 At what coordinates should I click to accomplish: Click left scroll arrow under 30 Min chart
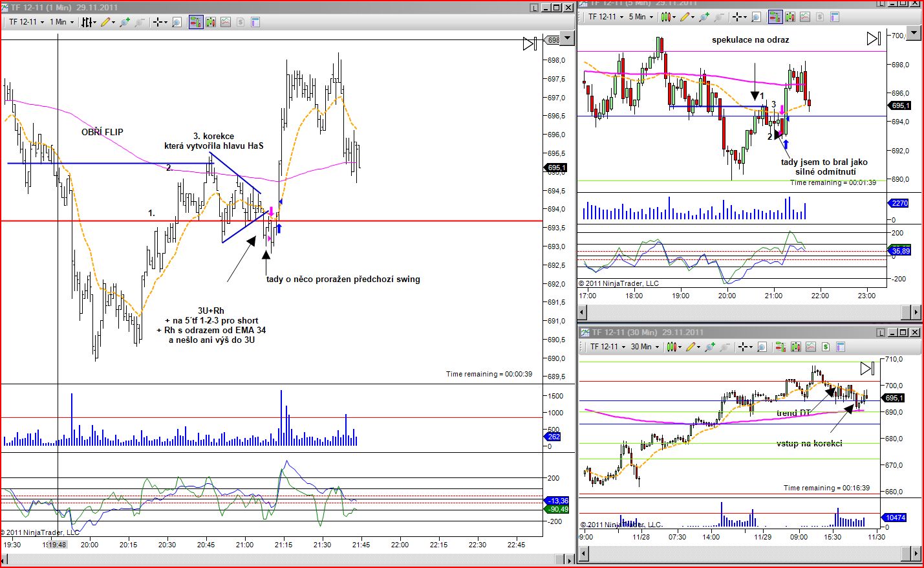[583, 554]
